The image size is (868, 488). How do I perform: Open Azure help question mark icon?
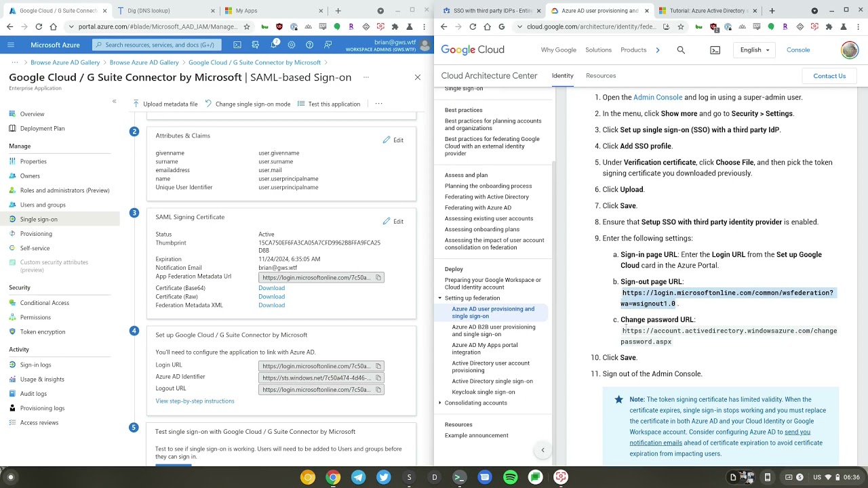click(x=310, y=45)
